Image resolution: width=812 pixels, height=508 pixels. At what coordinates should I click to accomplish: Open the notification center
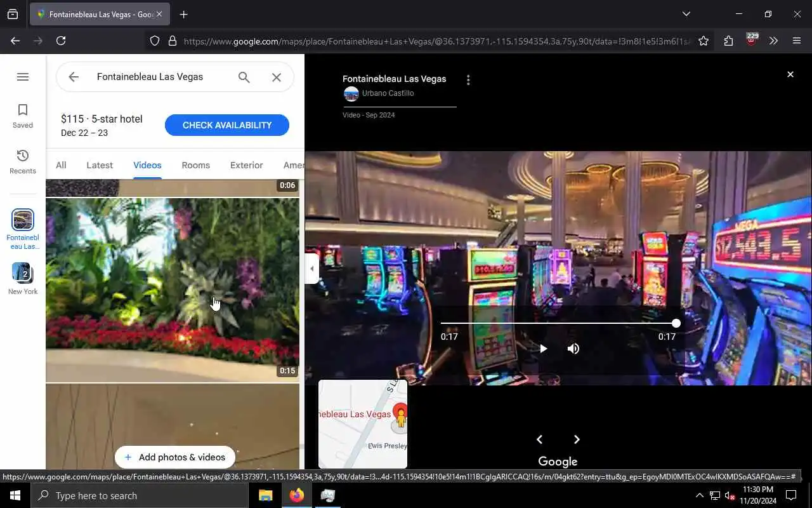791,495
